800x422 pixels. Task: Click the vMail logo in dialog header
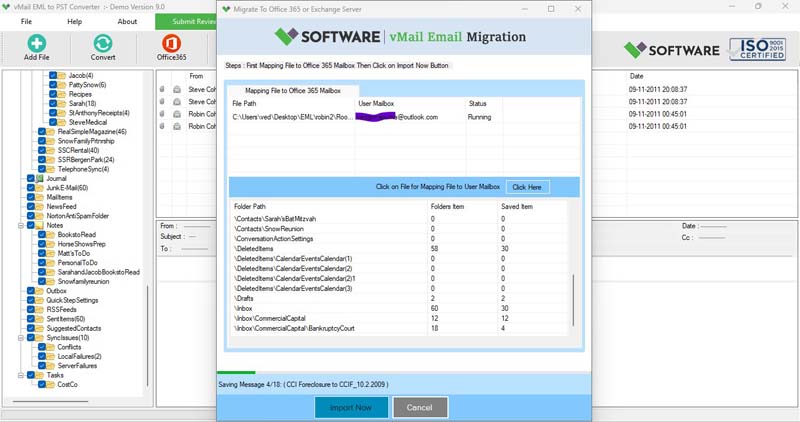pos(286,36)
